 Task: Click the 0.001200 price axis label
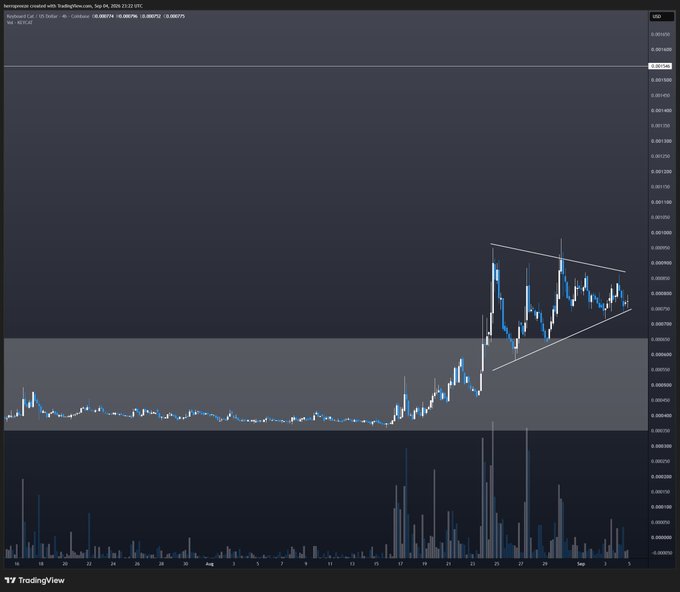pyautogui.click(x=660, y=171)
